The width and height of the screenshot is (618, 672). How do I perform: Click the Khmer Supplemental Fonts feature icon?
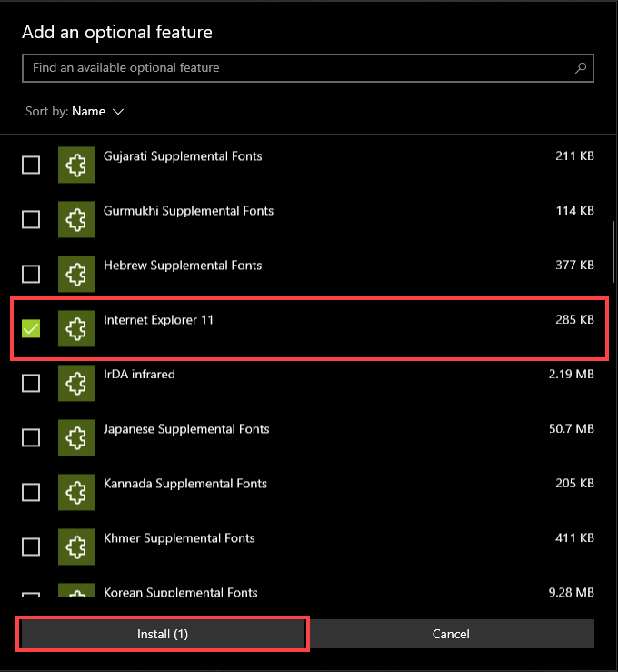76,547
